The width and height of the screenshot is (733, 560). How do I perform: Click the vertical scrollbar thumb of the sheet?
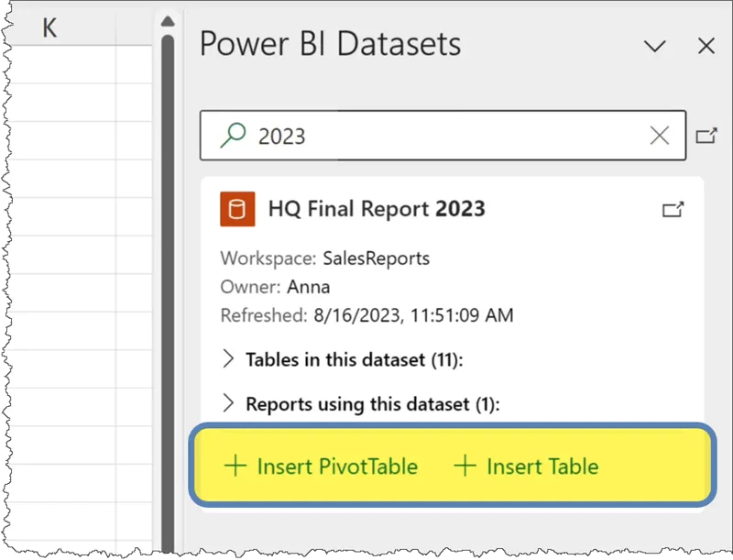[x=167, y=275]
